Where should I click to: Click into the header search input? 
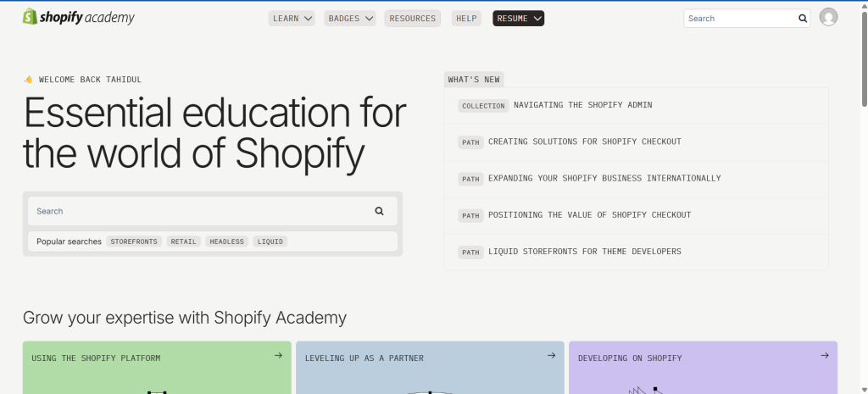click(739, 19)
